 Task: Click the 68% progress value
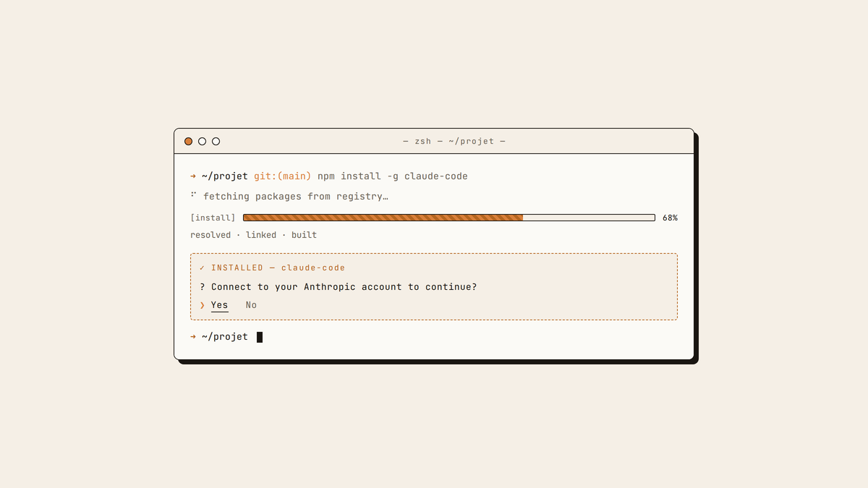point(670,218)
